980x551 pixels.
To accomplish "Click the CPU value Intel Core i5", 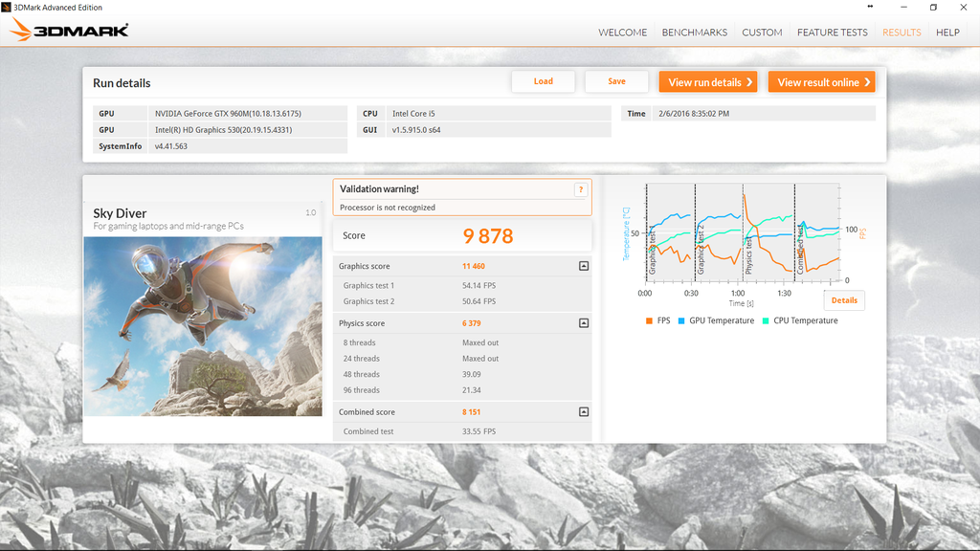I will point(413,114).
